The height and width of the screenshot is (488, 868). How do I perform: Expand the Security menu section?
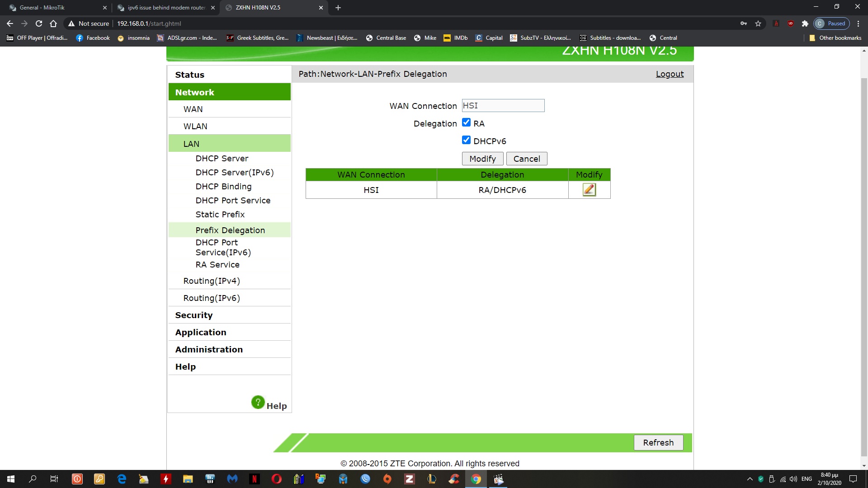[x=194, y=315]
